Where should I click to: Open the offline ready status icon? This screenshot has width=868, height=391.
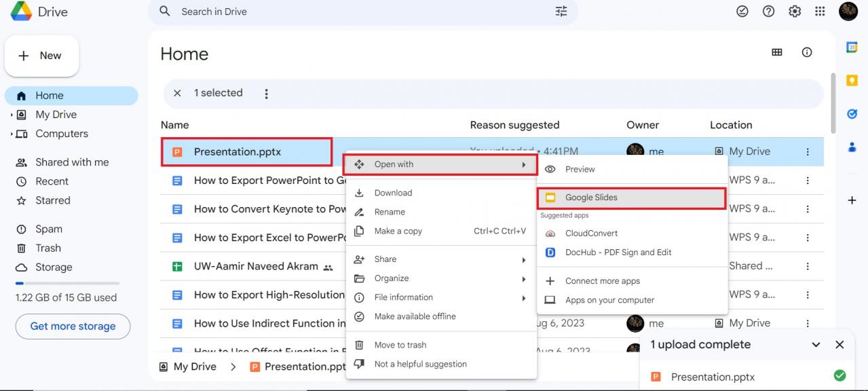point(742,12)
